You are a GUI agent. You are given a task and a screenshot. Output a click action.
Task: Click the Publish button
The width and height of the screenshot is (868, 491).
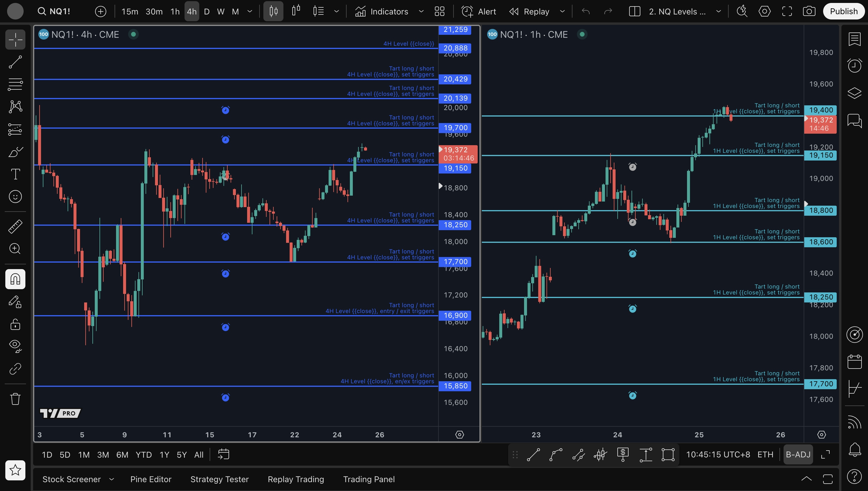click(x=843, y=12)
